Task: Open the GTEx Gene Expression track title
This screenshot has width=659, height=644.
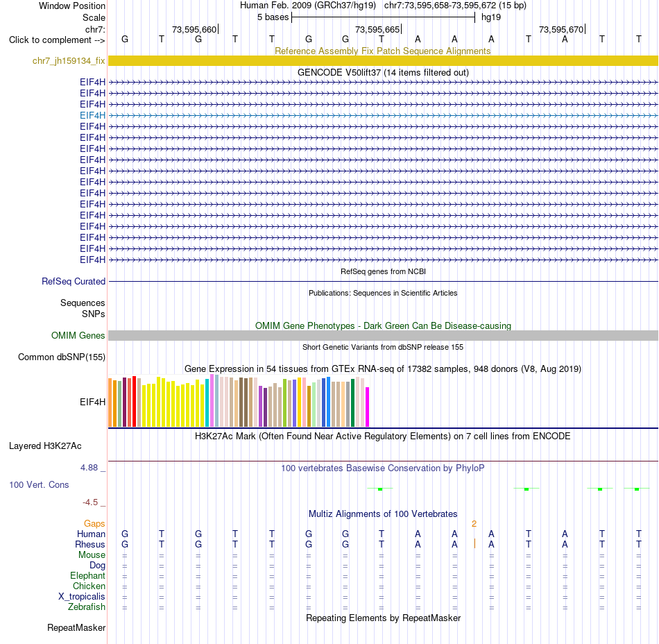Action: pos(383,368)
